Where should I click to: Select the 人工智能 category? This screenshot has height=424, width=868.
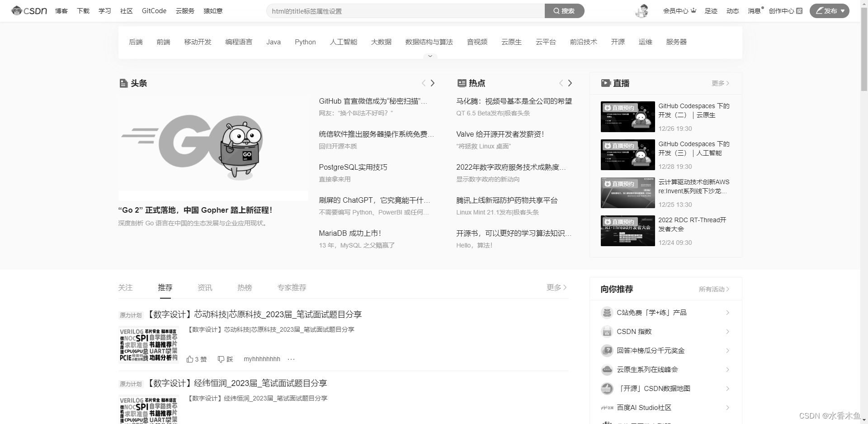344,42
